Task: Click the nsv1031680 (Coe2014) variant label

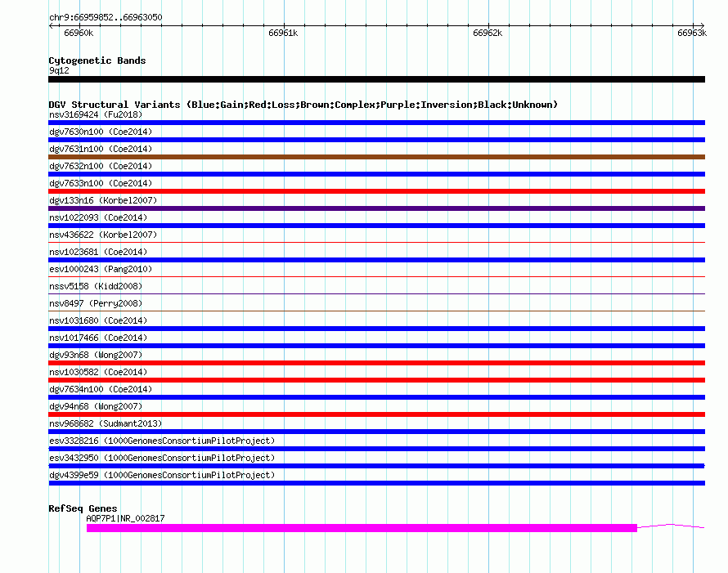Action: tap(98, 320)
